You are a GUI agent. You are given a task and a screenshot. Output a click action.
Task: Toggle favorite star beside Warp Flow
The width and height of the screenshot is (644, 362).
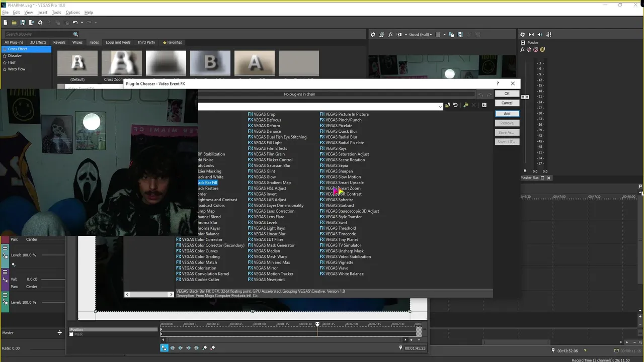5,69
